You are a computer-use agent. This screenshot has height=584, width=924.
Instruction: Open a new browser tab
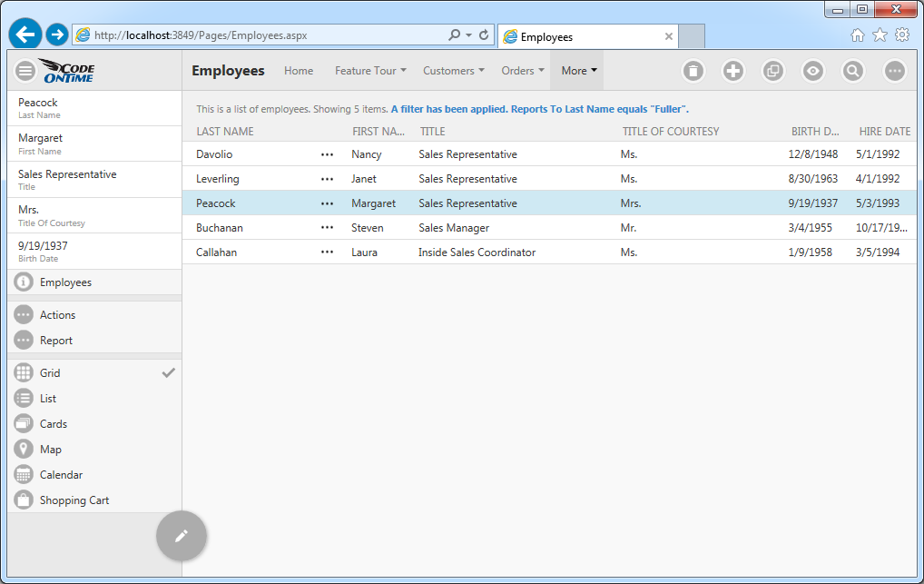692,36
